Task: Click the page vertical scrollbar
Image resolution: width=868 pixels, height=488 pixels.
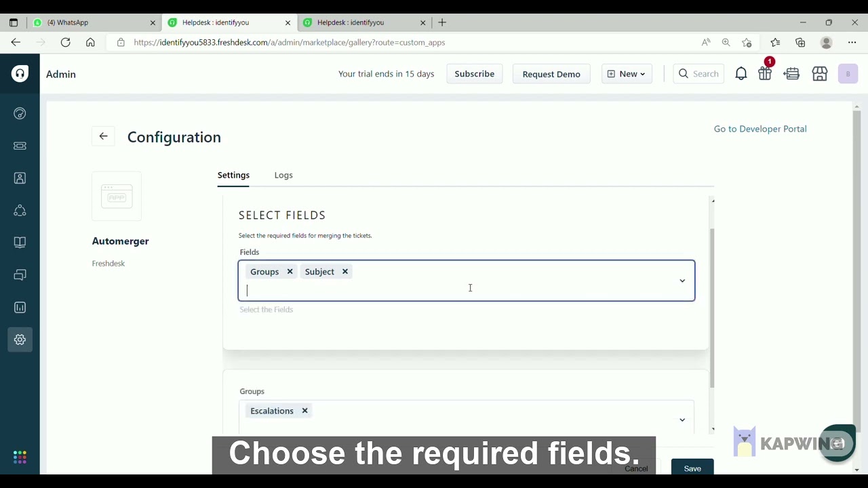Action: pyautogui.click(x=856, y=271)
